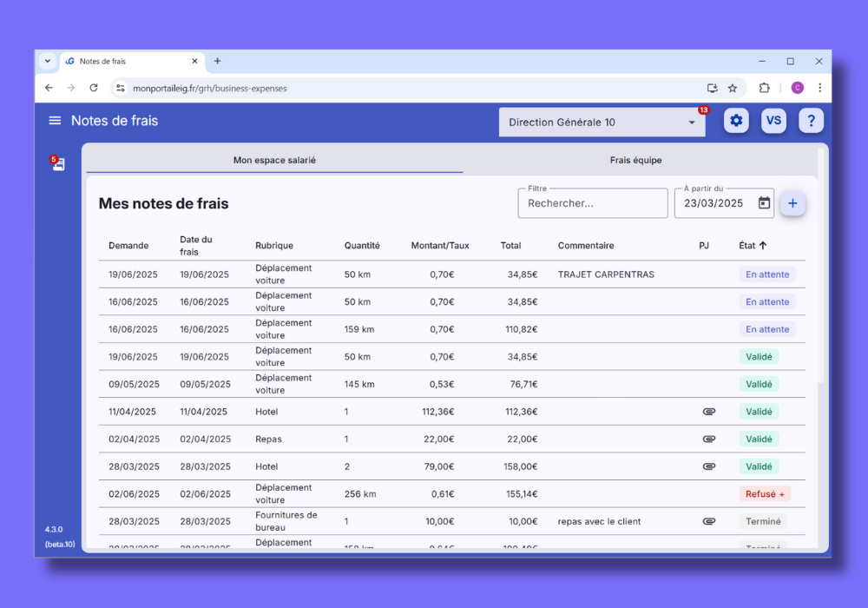This screenshot has width=868, height=608.
Task: Open attachment of 158,00€ Hotel row
Action: click(708, 466)
